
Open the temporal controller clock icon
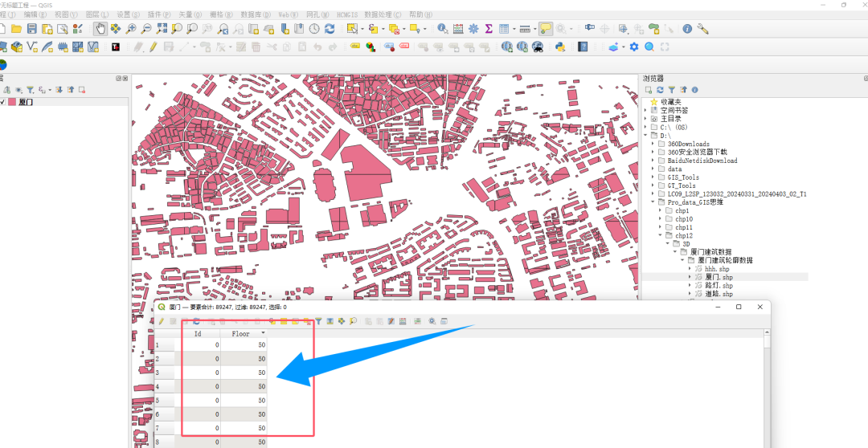(314, 29)
